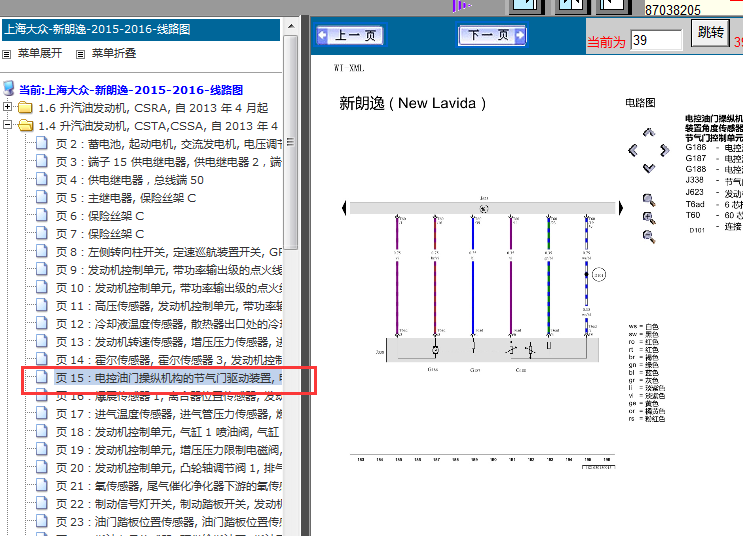Click the J623 component entry
The image size is (743, 536).
694,192
